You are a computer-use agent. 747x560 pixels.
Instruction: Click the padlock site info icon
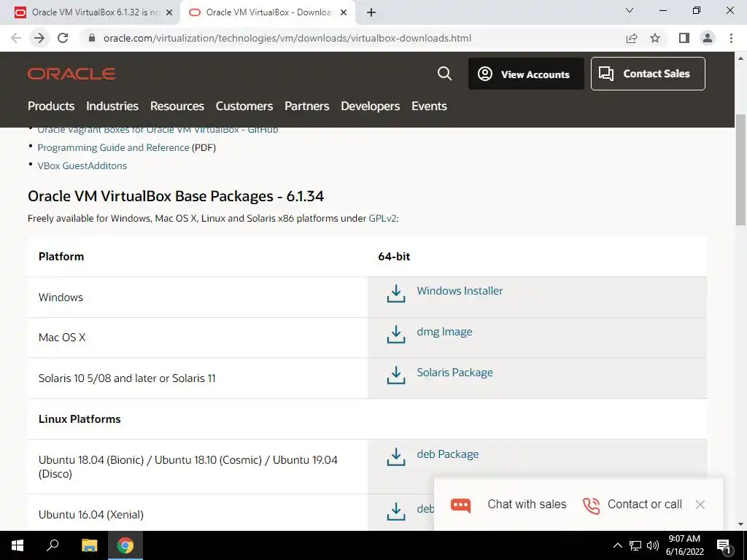(92, 38)
